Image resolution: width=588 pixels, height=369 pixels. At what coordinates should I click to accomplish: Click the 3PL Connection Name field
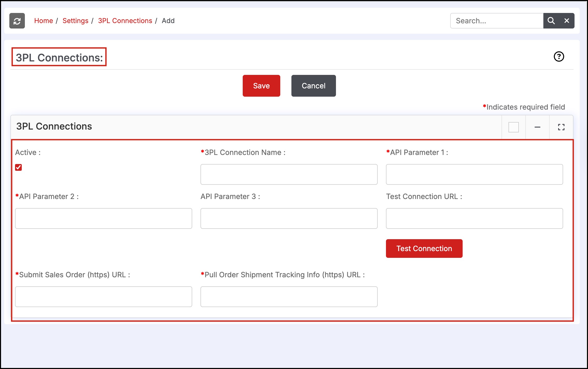pos(289,174)
